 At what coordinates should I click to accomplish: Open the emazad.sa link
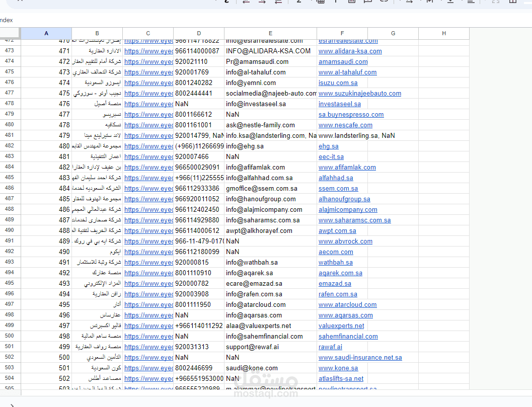pos(335,284)
